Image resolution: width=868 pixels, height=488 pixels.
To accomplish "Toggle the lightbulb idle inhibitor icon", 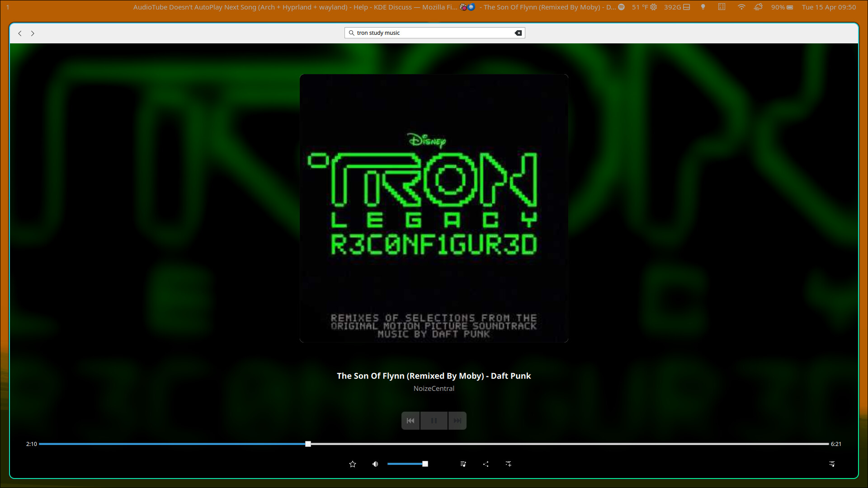I will coord(703,7).
